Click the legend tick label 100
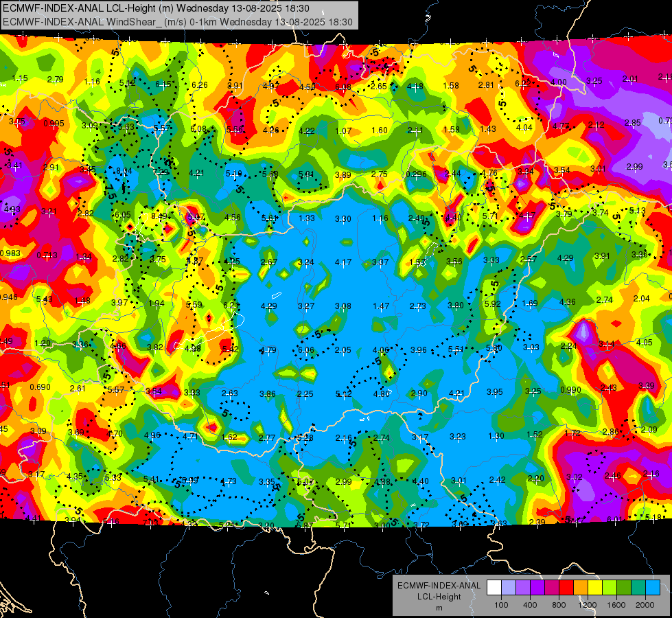This screenshot has width=672, height=618. [501, 605]
